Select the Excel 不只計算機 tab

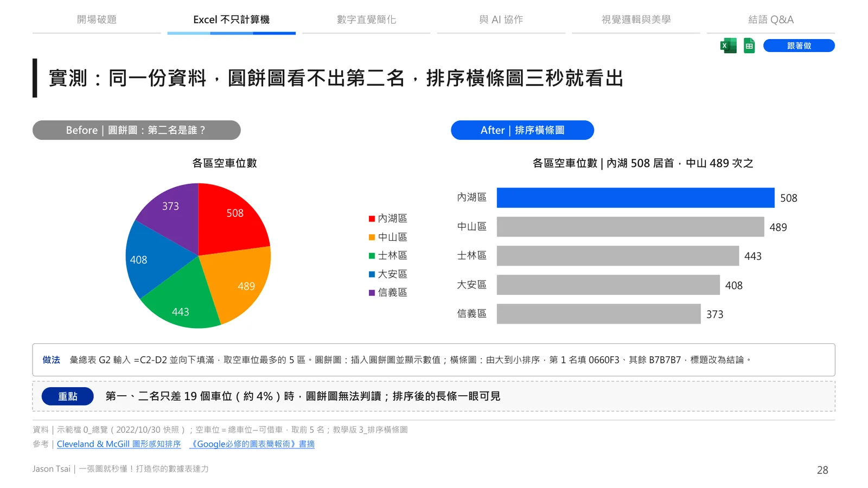pyautogui.click(x=231, y=20)
